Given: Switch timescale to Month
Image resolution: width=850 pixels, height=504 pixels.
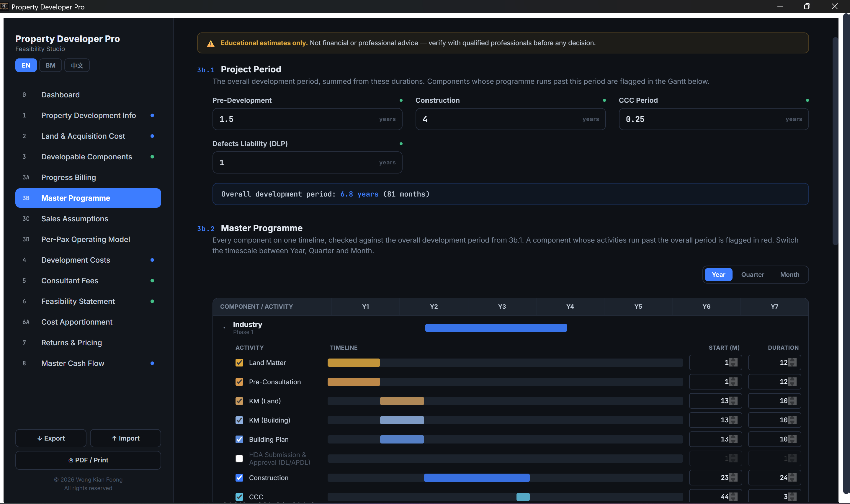Looking at the screenshot, I should pyautogui.click(x=789, y=274).
